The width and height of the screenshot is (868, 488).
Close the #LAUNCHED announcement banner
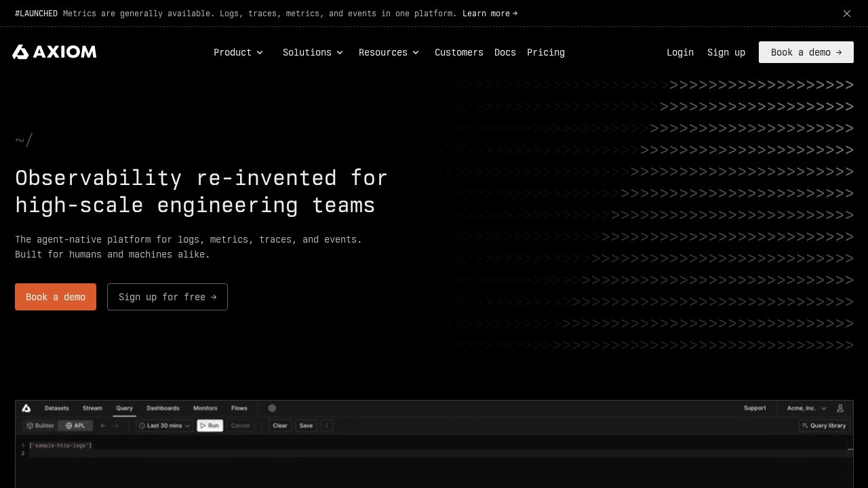847,14
